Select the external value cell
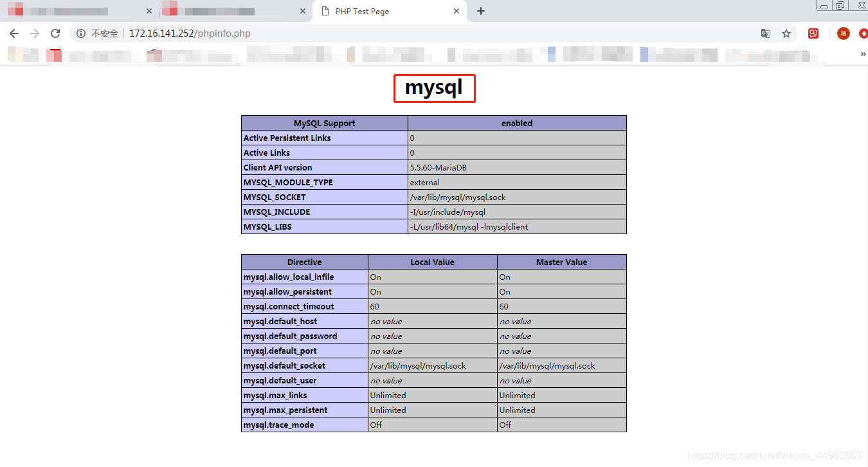Screen dimensions: 868x467 pyautogui.click(x=517, y=182)
